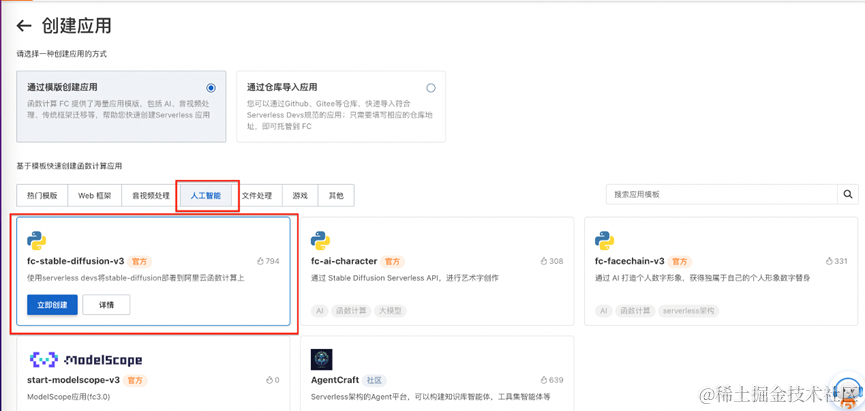Click the 使用serverless devs将stable-diffusion description
Viewport: 865px width, 411px height.
(x=135, y=278)
